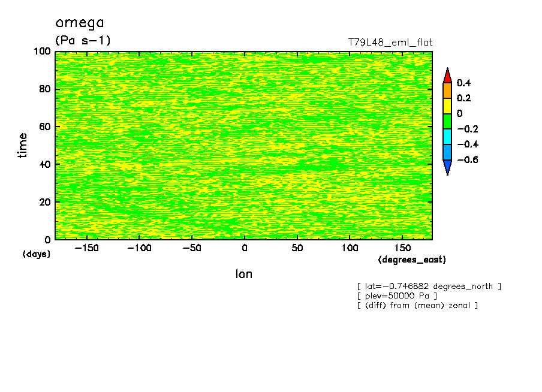Select the 'omega' plot title
The height and width of the screenshot is (392, 542).
pyautogui.click(x=80, y=23)
